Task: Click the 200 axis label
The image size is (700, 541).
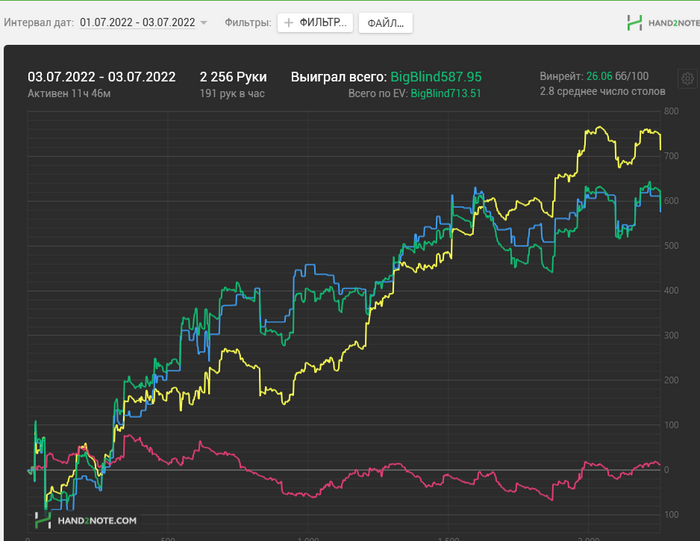Action: [671, 380]
